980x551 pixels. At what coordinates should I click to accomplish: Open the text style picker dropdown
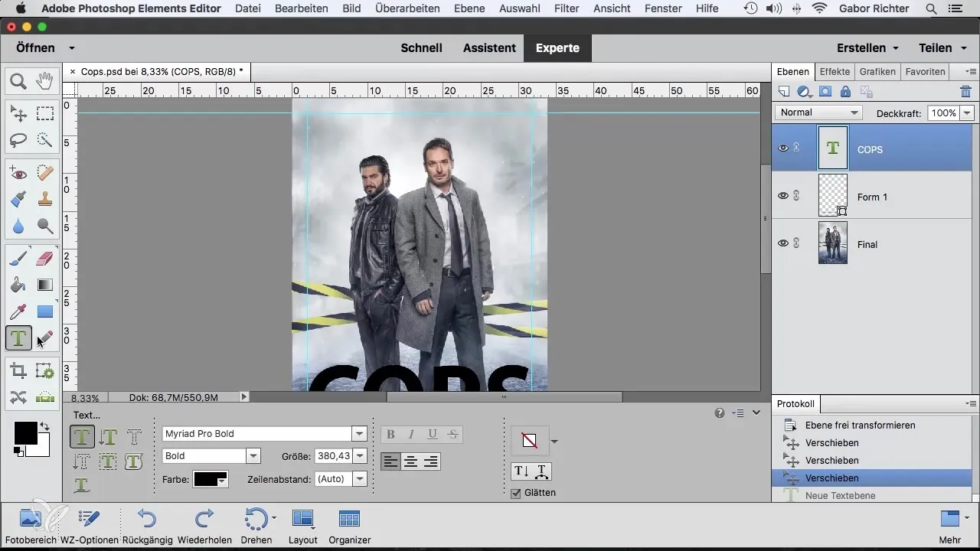coord(554,441)
